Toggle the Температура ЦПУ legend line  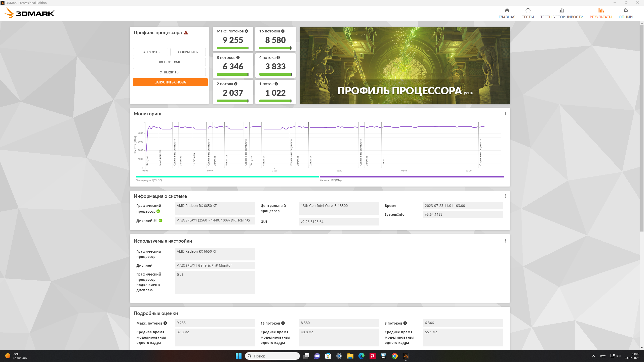[x=227, y=177]
